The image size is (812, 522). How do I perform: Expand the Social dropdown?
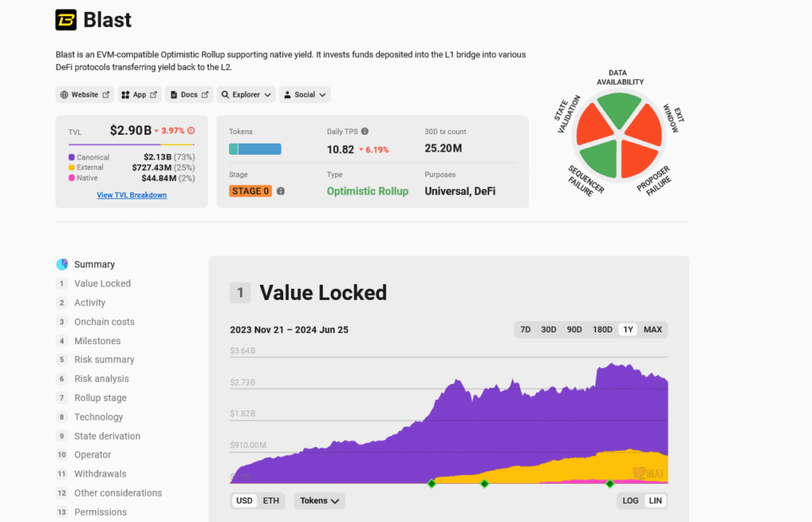304,94
